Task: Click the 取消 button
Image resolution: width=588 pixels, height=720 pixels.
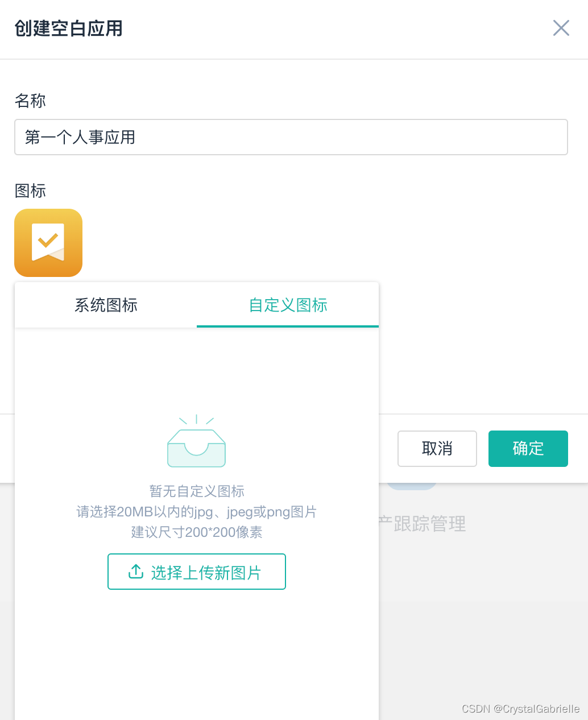Action: coord(437,449)
